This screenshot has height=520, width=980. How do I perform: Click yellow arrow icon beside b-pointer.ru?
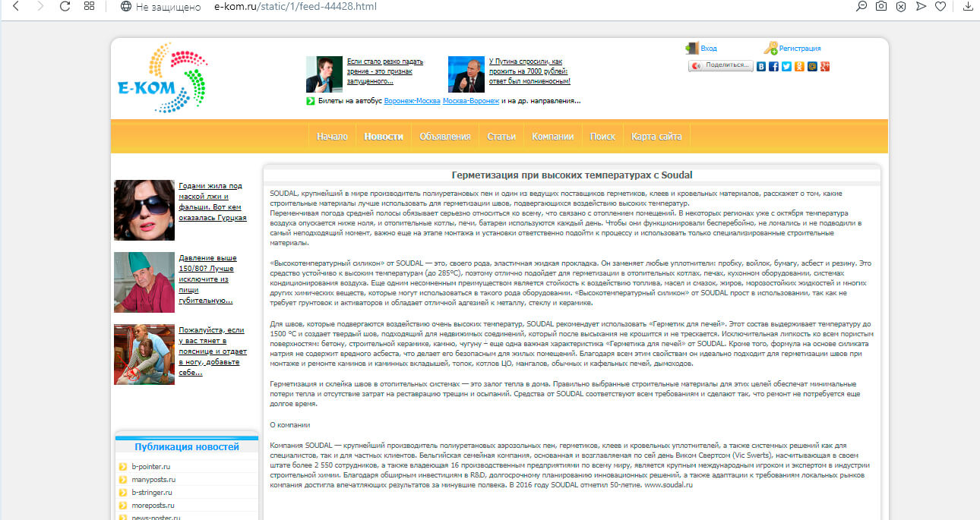123,466
